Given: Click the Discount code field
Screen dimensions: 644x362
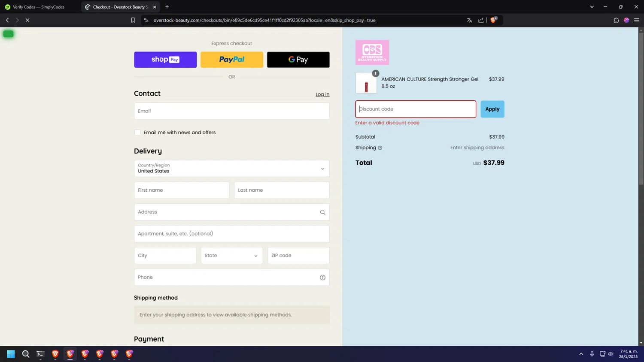Looking at the screenshot, I should pyautogui.click(x=416, y=109).
